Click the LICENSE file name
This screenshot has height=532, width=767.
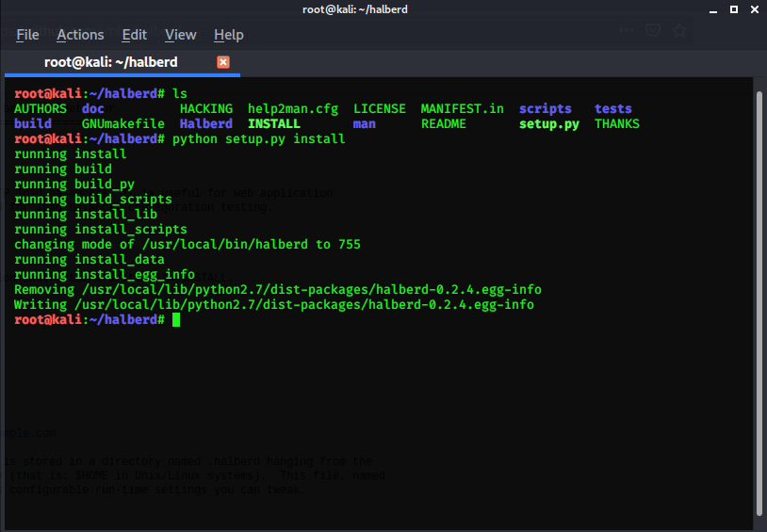[x=379, y=108]
